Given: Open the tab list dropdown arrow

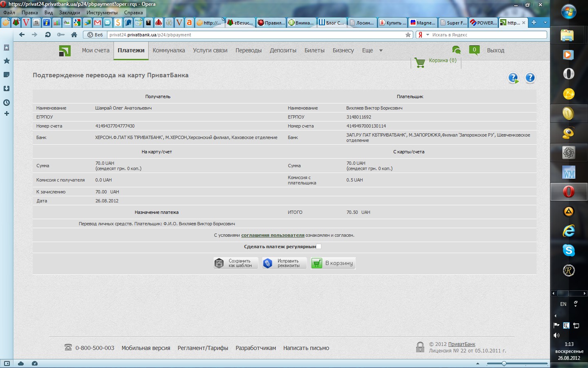Looking at the screenshot, I should (x=545, y=22).
